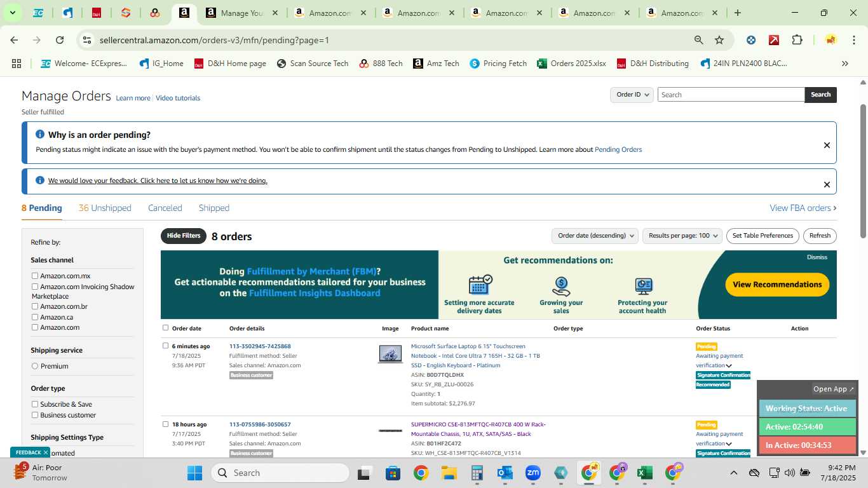Open the Orders 2025.xlsx bookmark
The width and height of the screenshot is (868, 488).
point(571,64)
